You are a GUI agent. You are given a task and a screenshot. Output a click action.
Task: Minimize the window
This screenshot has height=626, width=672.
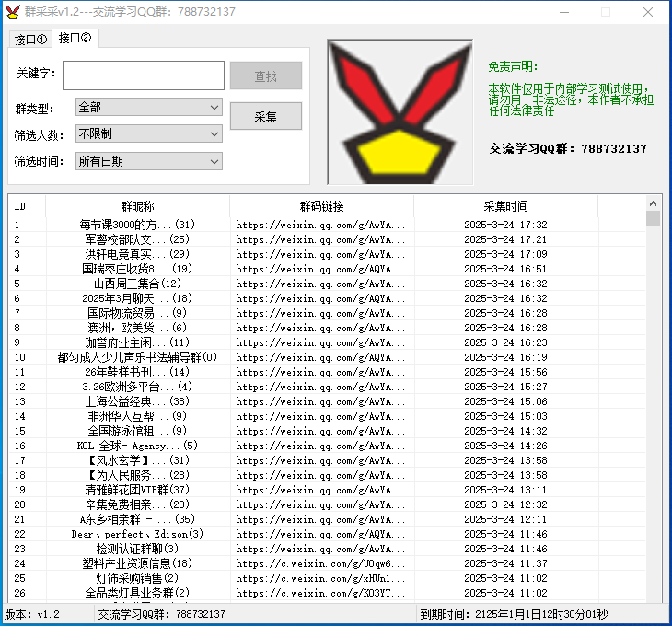tap(563, 12)
